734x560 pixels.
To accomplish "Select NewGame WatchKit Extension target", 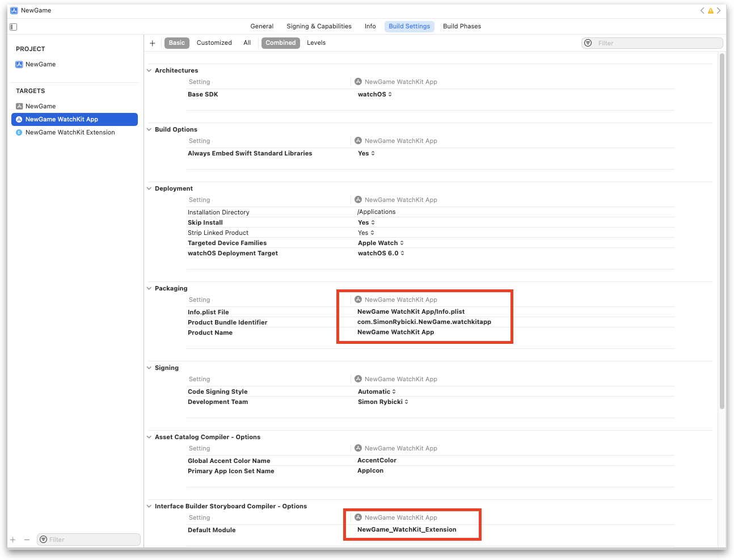I will tap(70, 133).
